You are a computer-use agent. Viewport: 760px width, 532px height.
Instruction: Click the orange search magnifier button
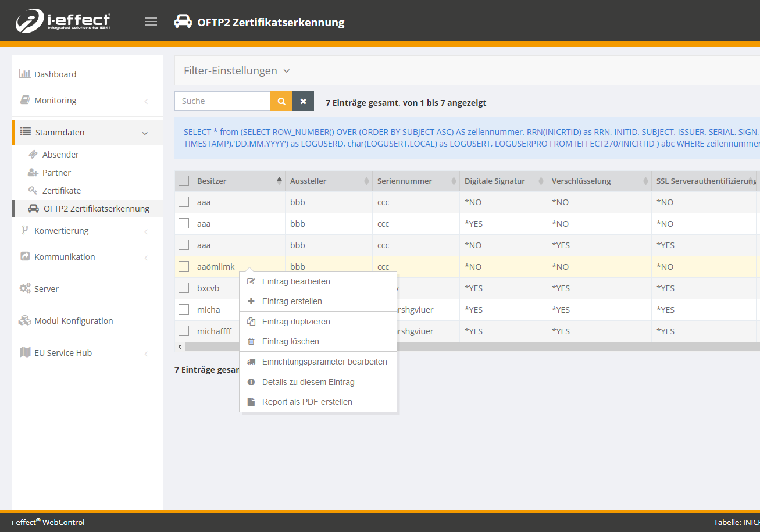click(281, 101)
